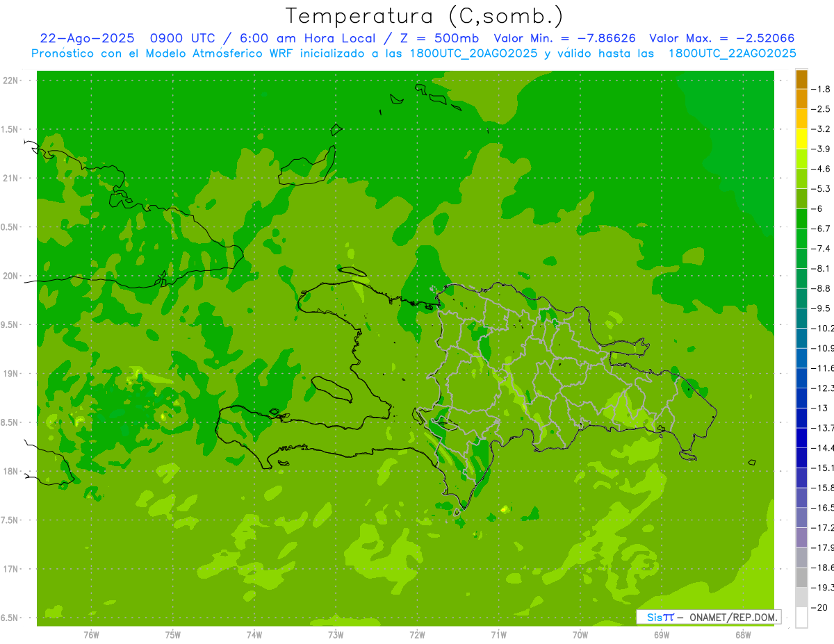Select the "Z = 500mb" level label

(x=439, y=38)
